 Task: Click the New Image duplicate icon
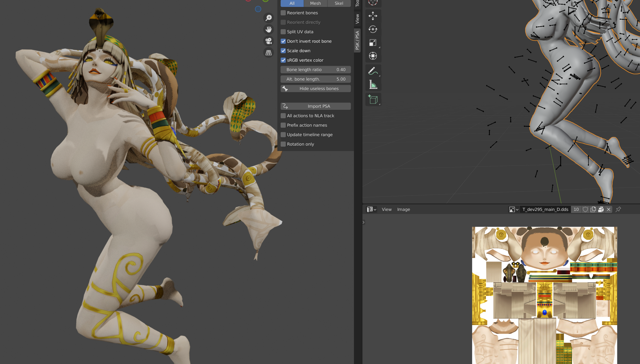[x=593, y=209]
